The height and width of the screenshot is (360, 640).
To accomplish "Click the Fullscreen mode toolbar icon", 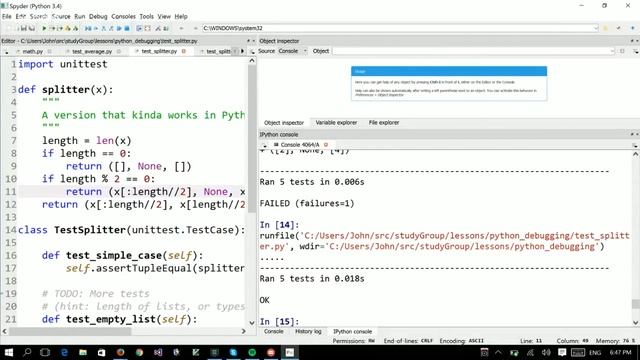I will coord(148,28).
